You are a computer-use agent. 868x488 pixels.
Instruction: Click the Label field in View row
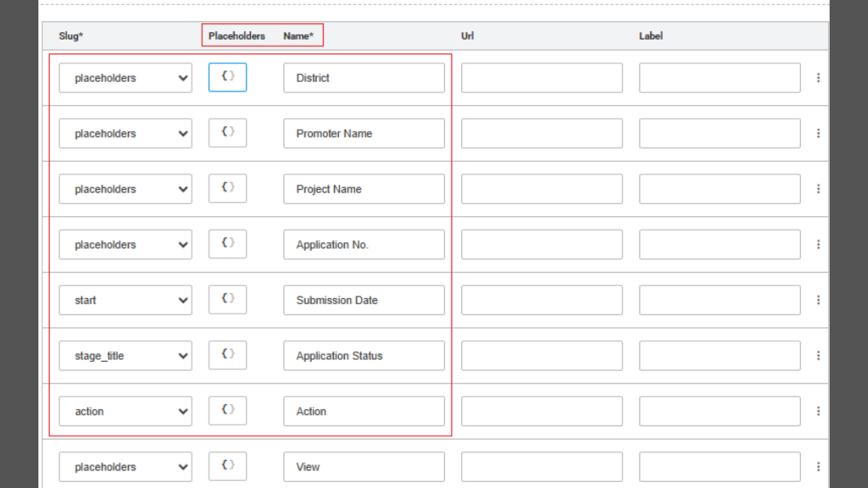point(720,467)
